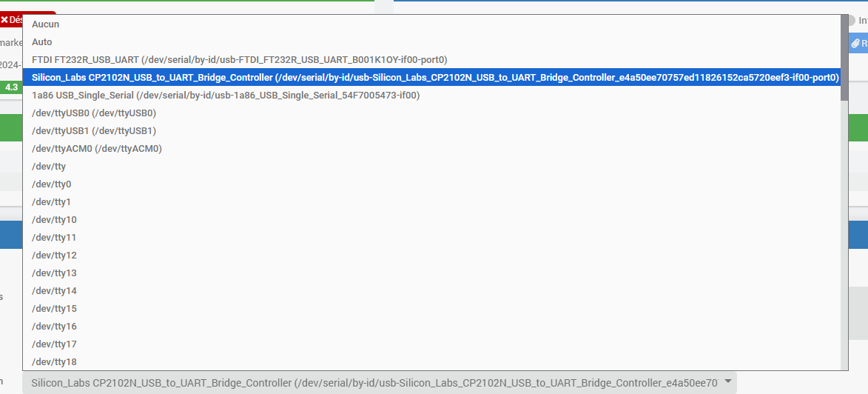
Task: Pick the /dev/tty0 entry
Action: point(431,184)
